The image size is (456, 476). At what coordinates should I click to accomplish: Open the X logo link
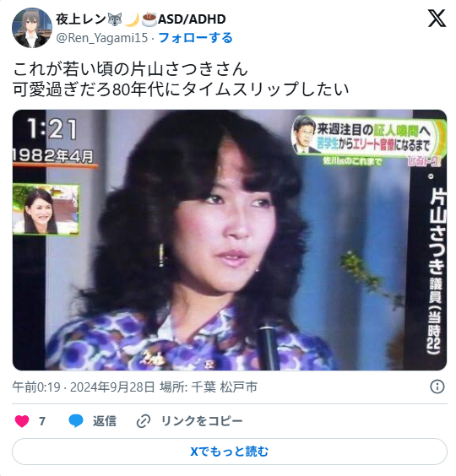coord(437,19)
